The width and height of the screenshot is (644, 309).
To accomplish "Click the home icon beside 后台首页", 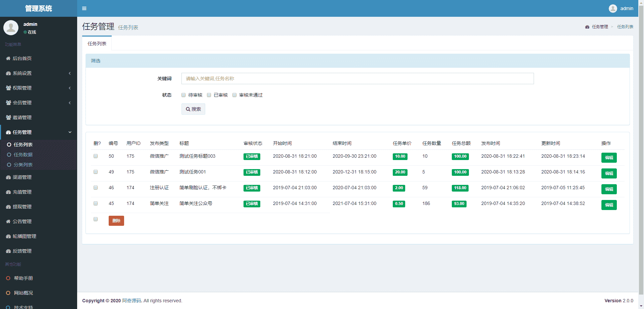I will (x=8, y=58).
